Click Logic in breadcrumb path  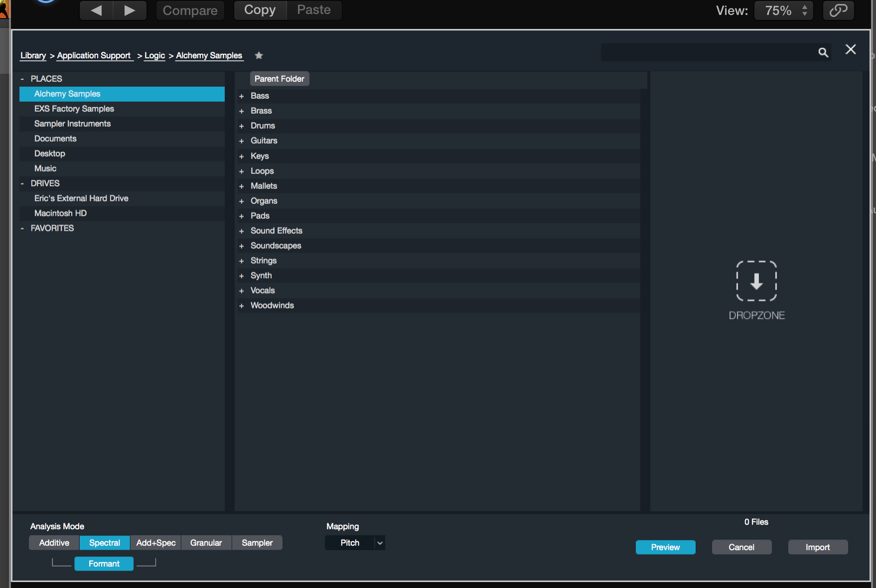tap(154, 55)
